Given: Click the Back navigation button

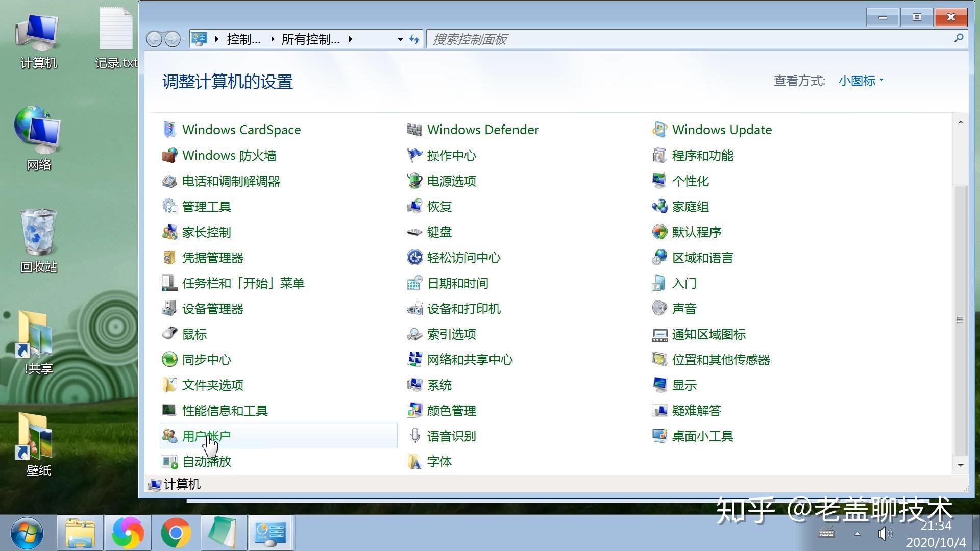Looking at the screenshot, I should pos(154,39).
